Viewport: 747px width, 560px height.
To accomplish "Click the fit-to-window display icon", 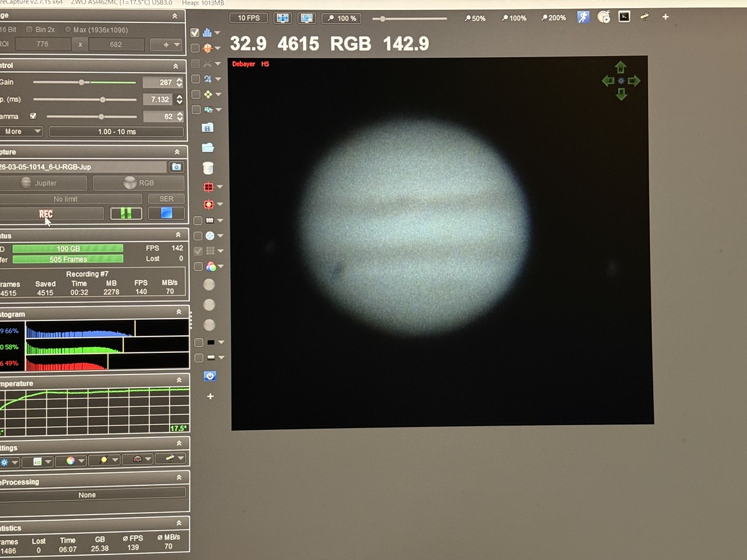I will click(x=283, y=18).
